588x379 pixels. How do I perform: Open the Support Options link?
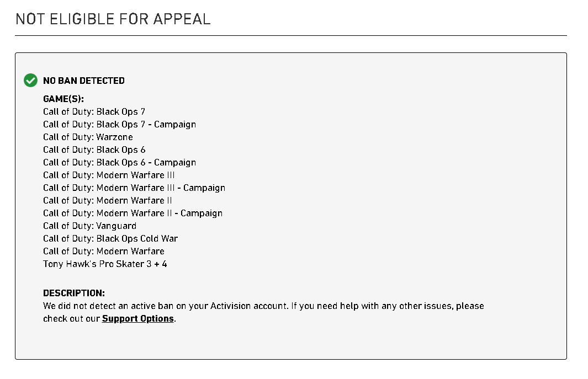pyautogui.click(x=137, y=319)
